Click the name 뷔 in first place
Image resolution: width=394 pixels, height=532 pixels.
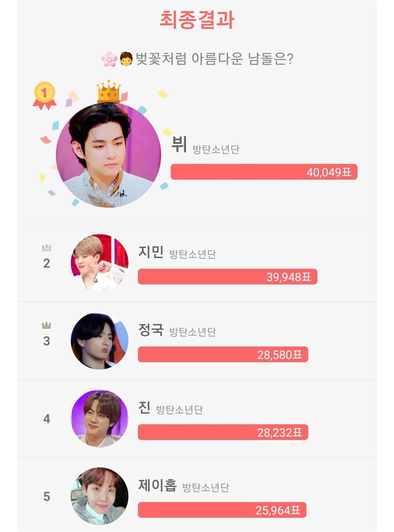pyautogui.click(x=179, y=145)
